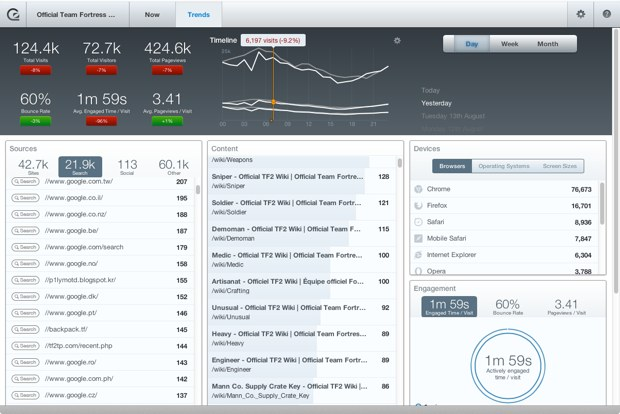Click the 72.7k Total Visitors metric
This screenshot has width=620, height=414.
[x=102, y=57]
